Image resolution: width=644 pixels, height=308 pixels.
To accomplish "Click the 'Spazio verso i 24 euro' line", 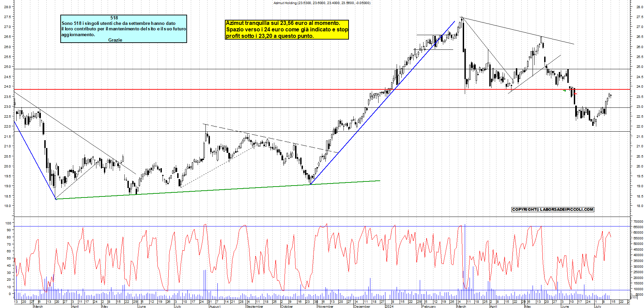I will [x=287, y=29].
